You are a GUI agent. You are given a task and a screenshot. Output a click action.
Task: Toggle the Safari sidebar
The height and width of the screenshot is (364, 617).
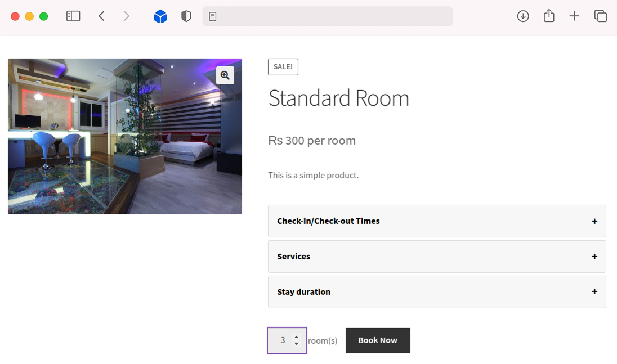(73, 16)
